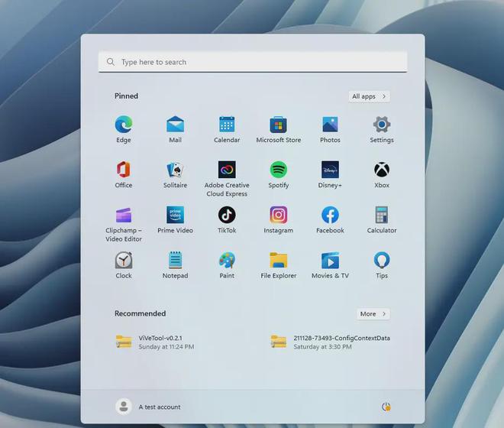This screenshot has width=504, height=428.
Task: Click the Type here to search field
Action: click(253, 62)
